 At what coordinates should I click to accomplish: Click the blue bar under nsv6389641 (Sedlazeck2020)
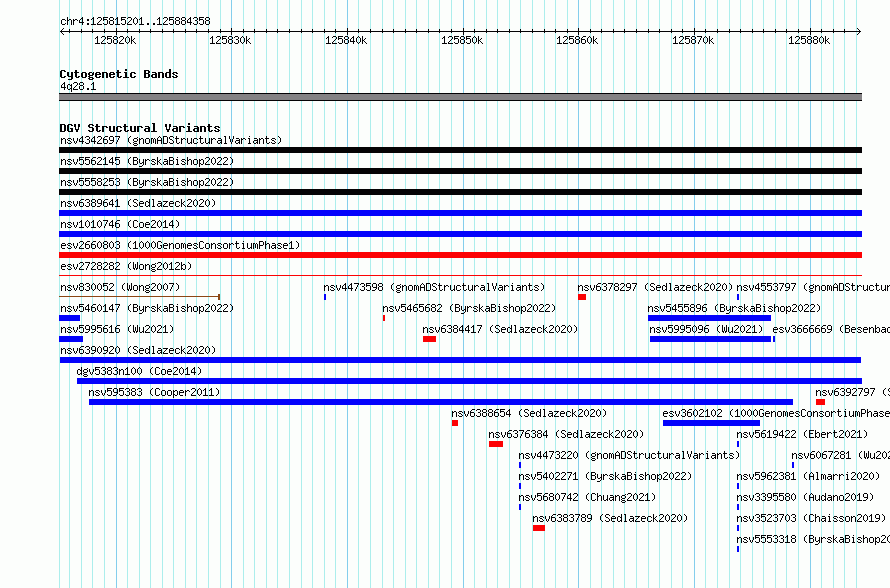click(460, 213)
